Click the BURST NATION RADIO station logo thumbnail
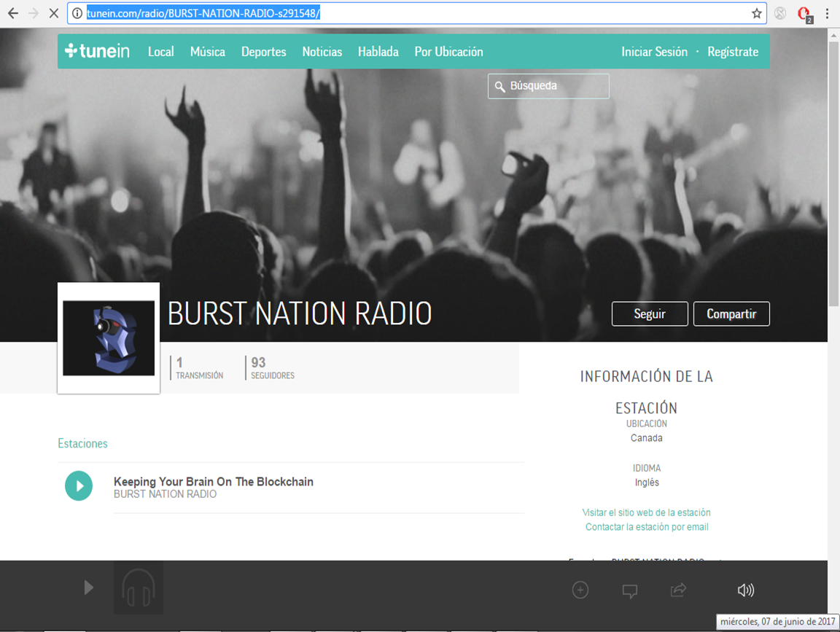This screenshot has height=632, width=840. pyautogui.click(x=109, y=338)
